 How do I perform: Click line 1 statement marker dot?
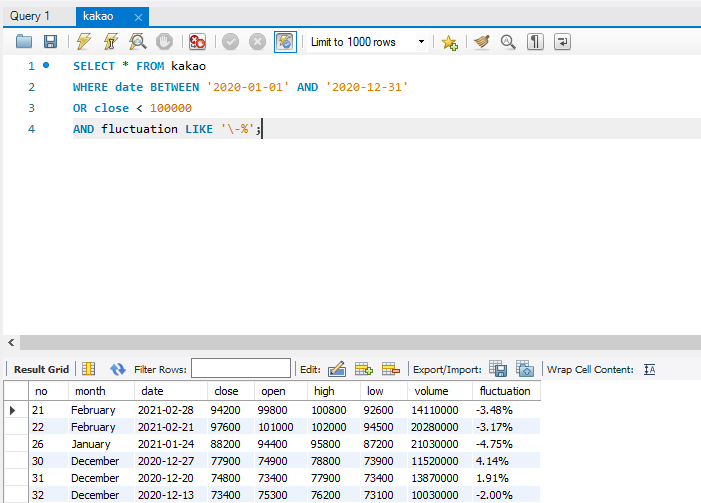tap(46, 65)
